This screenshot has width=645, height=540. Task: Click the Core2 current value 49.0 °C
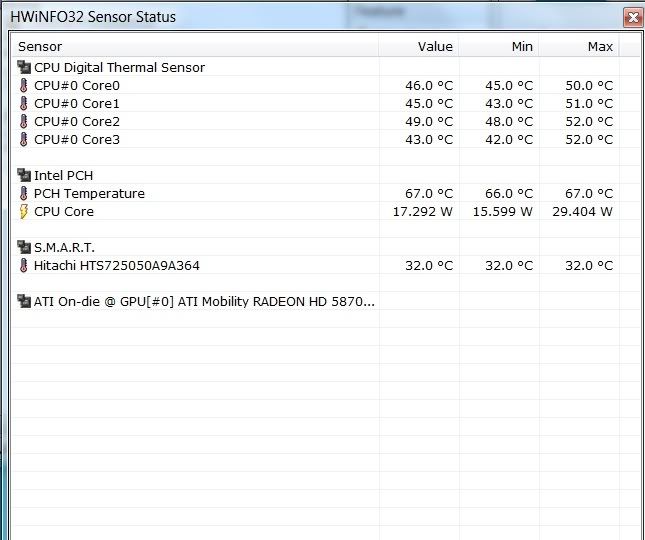[x=429, y=122]
